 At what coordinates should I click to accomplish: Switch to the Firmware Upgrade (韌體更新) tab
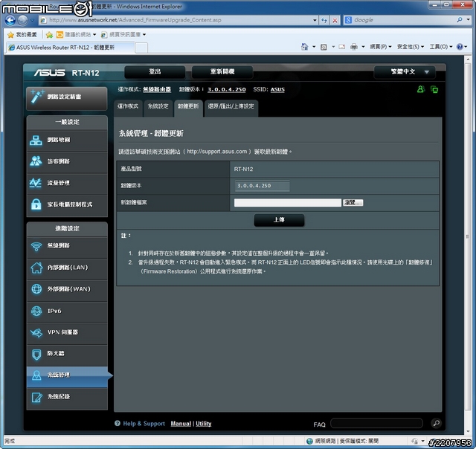pos(188,107)
